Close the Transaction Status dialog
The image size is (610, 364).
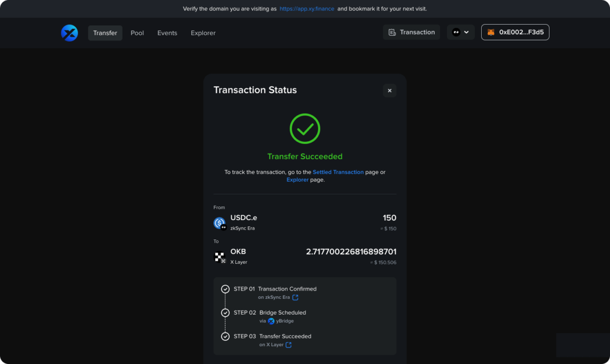click(x=389, y=90)
